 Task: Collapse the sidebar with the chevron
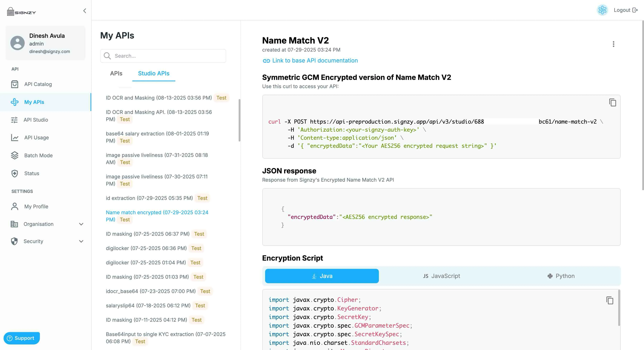point(84,11)
